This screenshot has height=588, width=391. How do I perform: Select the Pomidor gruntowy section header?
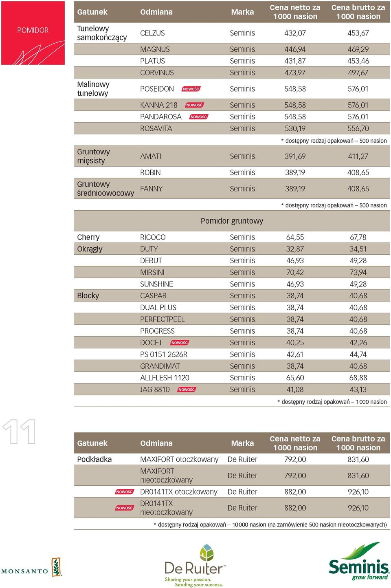(232, 221)
